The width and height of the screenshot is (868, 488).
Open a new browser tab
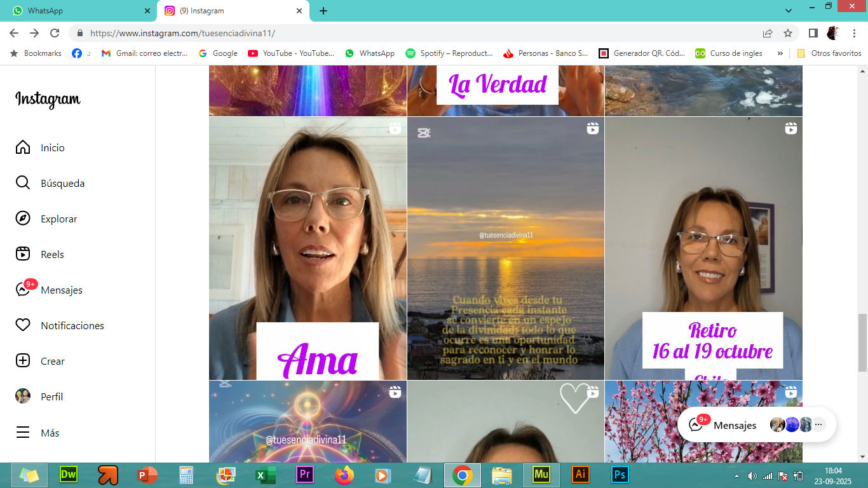pyautogui.click(x=323, y=11)
